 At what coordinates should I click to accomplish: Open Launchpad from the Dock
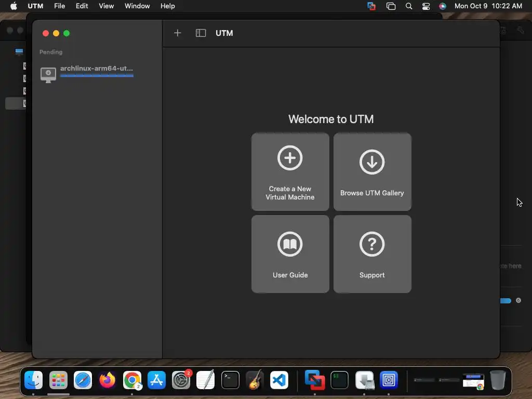(x=58, y=380)
